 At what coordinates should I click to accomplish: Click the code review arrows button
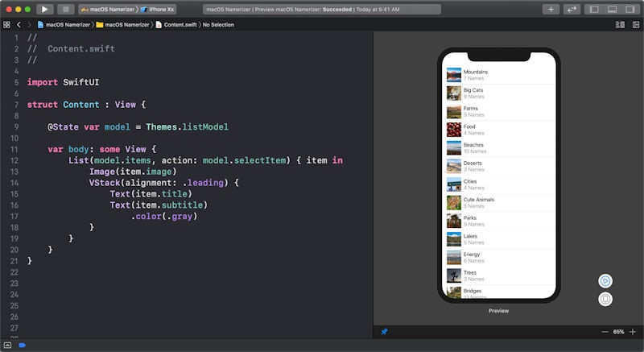572,10
